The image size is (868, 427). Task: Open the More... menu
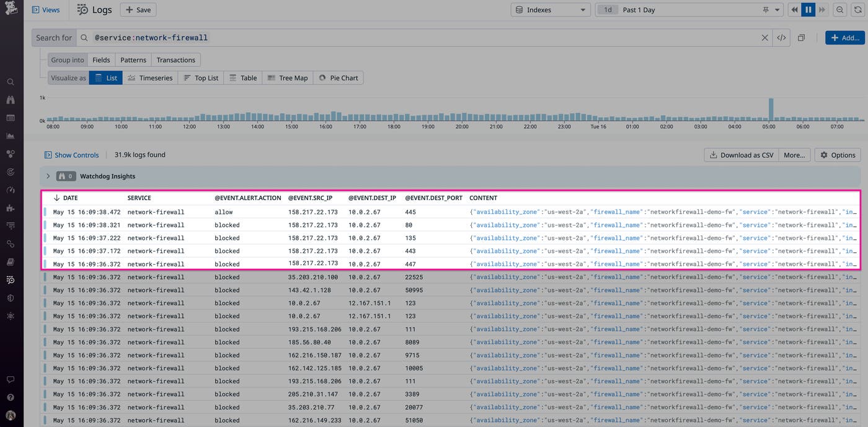pyautogui.click(x=794, y=155)
